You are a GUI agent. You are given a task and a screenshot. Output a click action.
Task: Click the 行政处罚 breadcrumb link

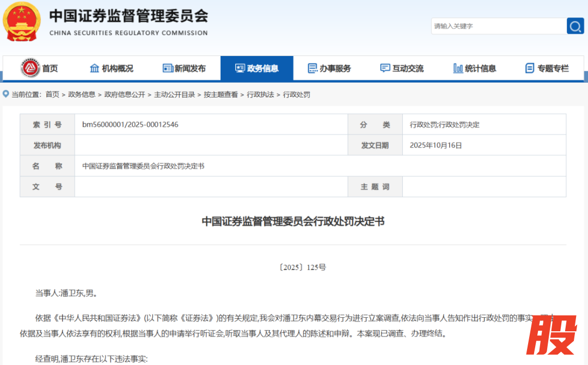[297, 95]
